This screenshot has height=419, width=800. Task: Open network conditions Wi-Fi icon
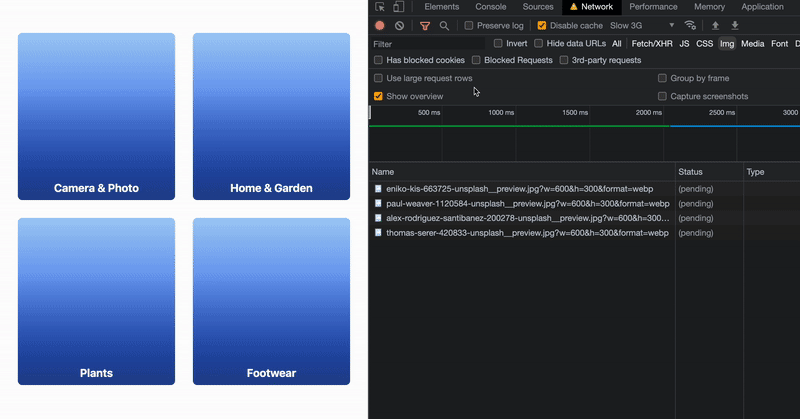click(x=690, y=26)
